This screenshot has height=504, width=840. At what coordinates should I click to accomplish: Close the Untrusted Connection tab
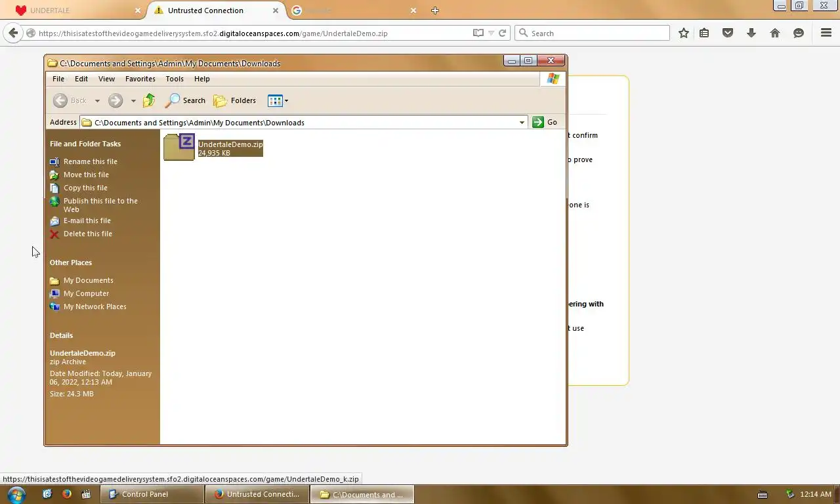276,10
